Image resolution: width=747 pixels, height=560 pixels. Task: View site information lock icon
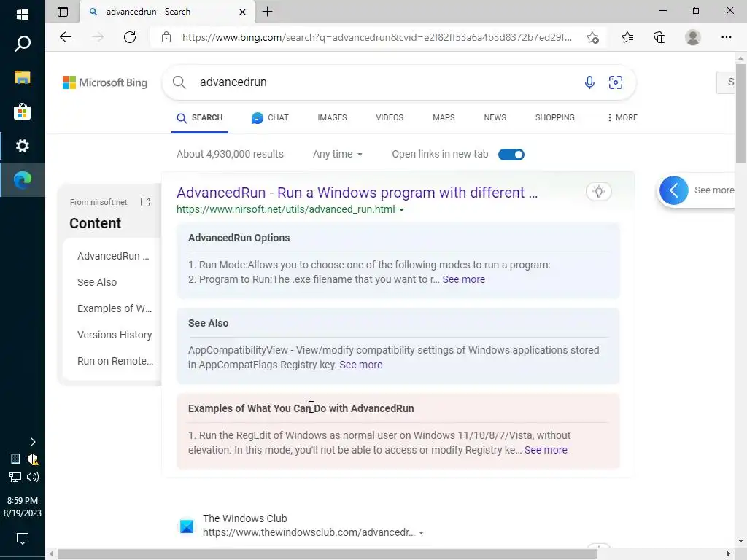pyautogui.click(x=166, y=37)
